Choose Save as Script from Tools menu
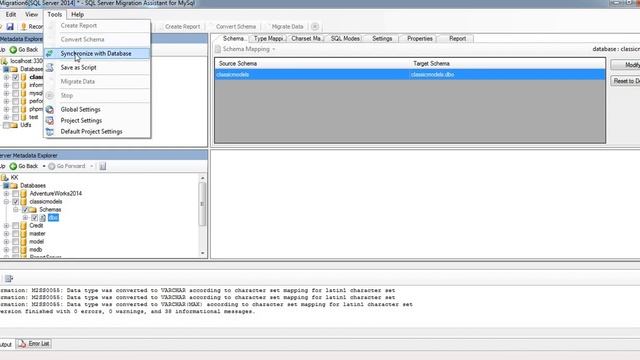The width and height of the screenshot is (640, 360). pos(97,67)
